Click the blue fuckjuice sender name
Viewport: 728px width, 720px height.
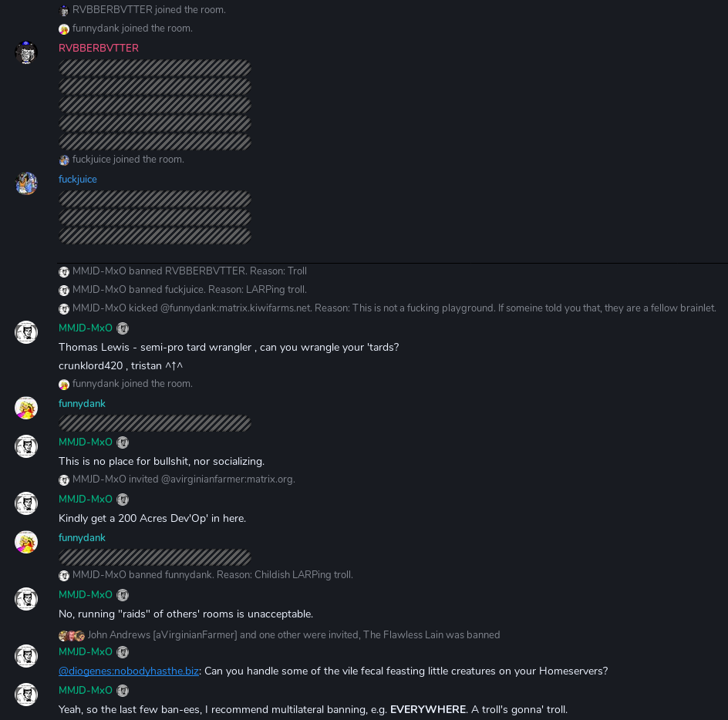click(78, 179)
